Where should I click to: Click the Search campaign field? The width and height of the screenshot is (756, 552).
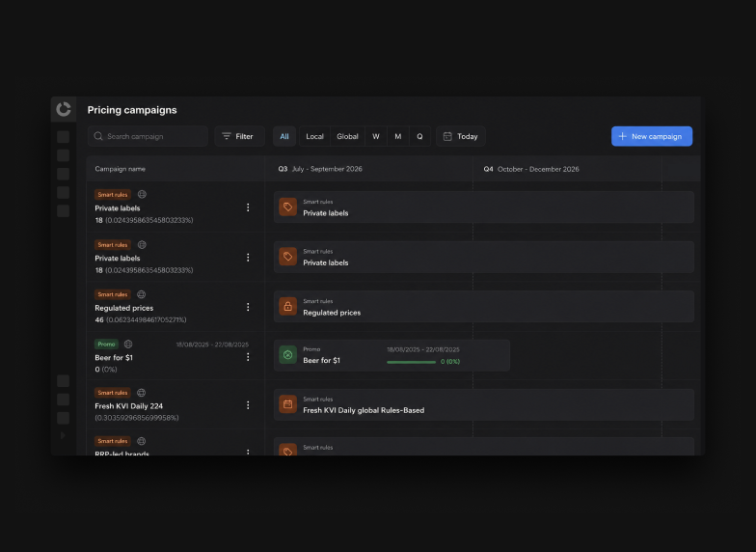click(x=148, y=137)
